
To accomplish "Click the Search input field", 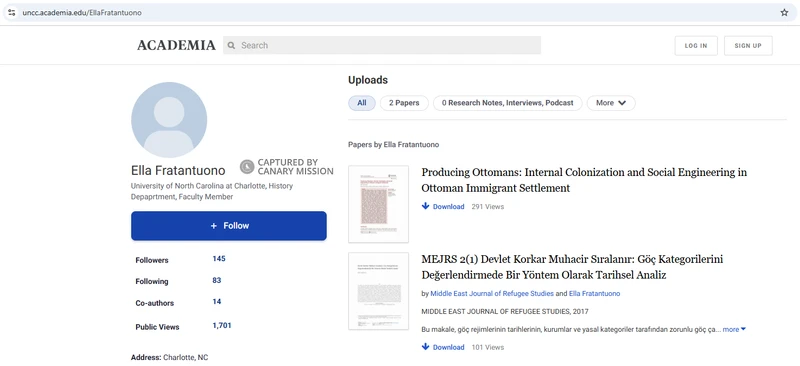I will pyautogui.click(x=382, y=45).
